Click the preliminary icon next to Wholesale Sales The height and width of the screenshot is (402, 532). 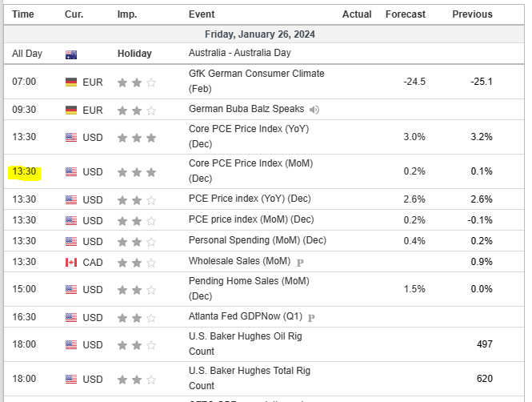pyautogui.click(x=300, y=262)
